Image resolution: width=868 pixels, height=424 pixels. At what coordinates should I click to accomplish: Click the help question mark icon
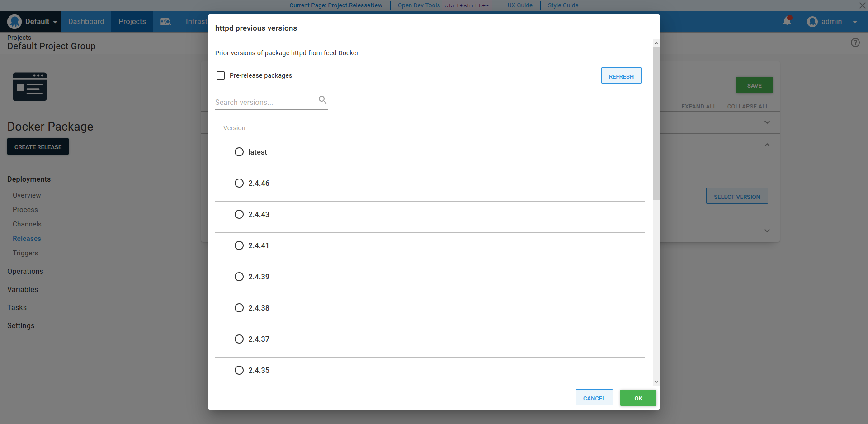(x=855, y=42)
